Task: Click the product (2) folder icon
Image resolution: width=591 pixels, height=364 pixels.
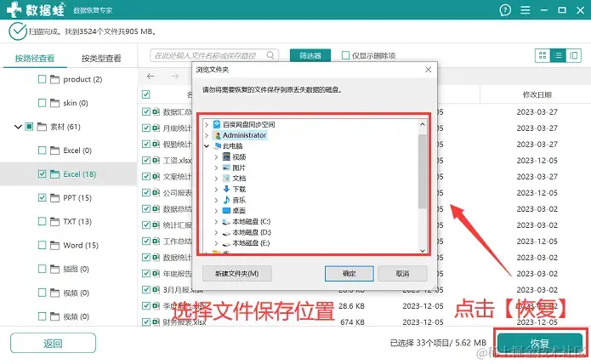Action: 55,79
